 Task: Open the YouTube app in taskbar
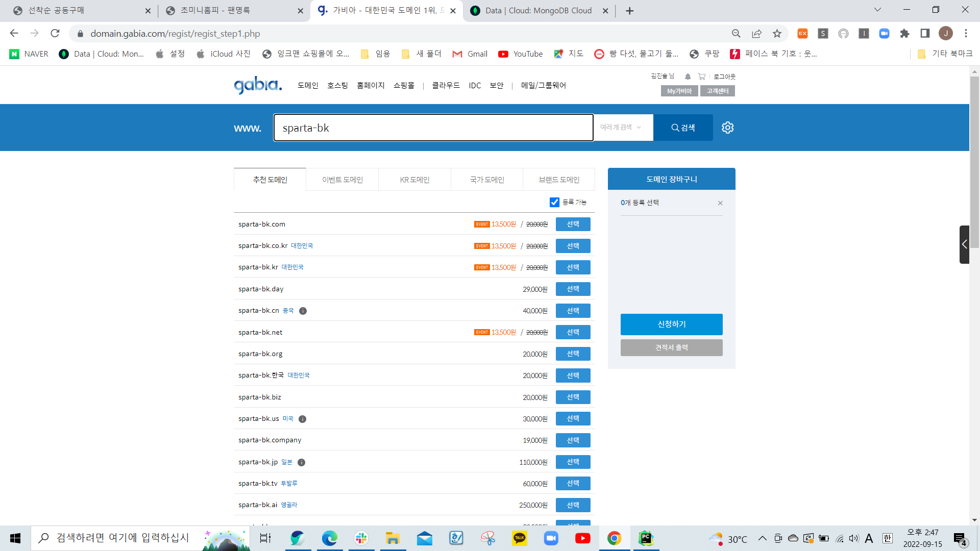pyautogui.click(x=582, y=538)
